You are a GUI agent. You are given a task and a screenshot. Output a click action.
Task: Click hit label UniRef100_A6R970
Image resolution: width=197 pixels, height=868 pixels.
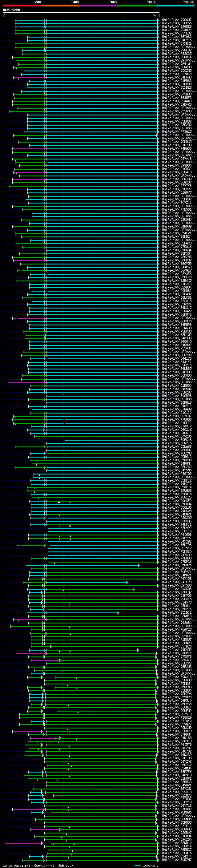177,321
